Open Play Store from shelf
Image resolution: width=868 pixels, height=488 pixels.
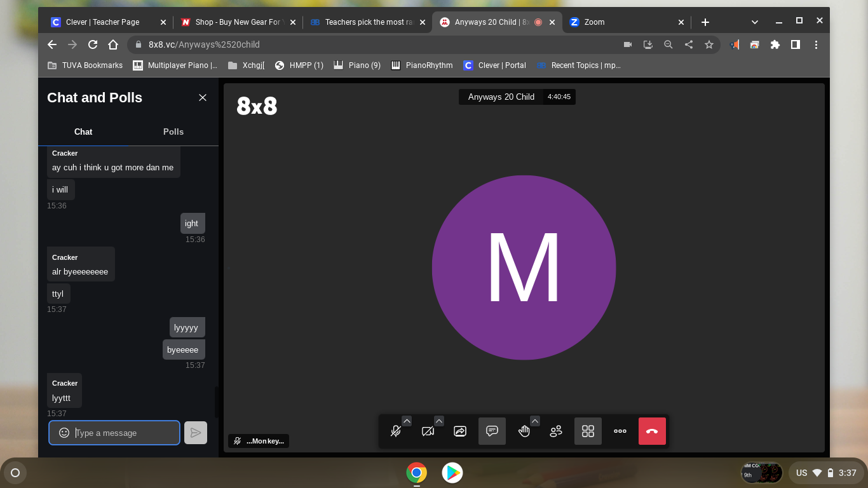click(452, 473)
